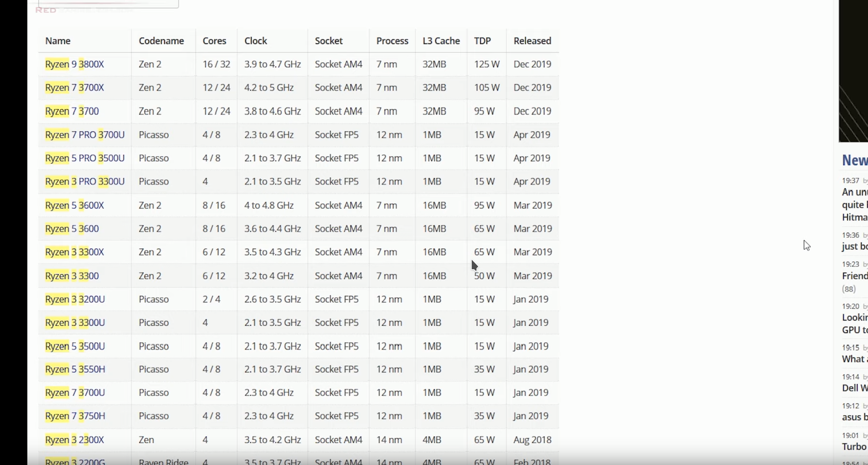Click the Aug 2018 release date

point(532,440)
